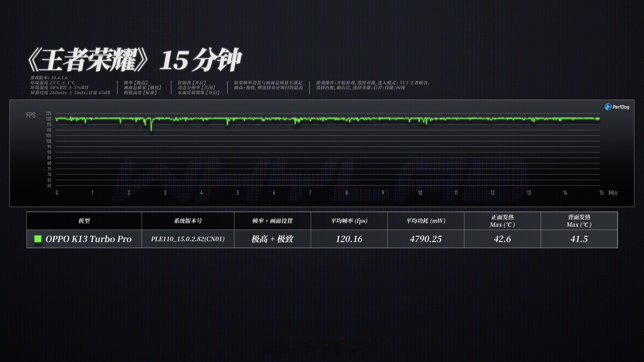Click the 120.16 average fps value
644x362 pixels.
(349, 239)
